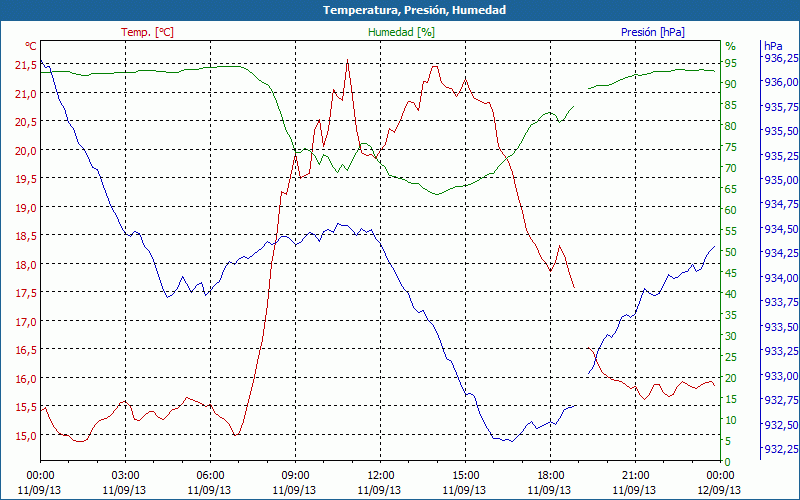Click the 936,25 pressure axis value

click(781, 58)
